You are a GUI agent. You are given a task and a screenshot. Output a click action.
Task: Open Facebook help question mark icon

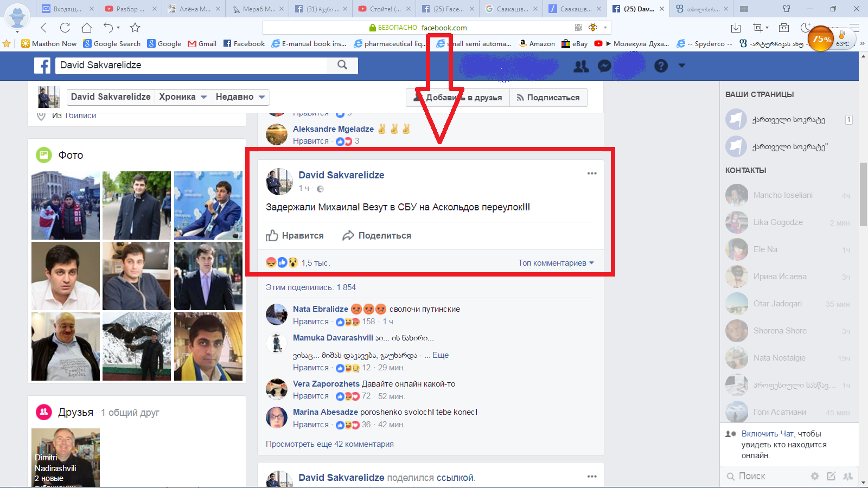coord(661,66)
